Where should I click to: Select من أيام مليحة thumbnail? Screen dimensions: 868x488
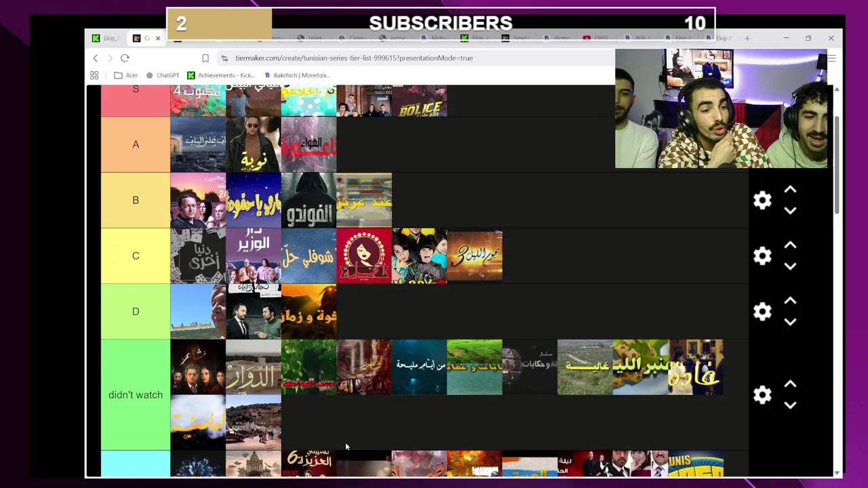pos(420,367)
